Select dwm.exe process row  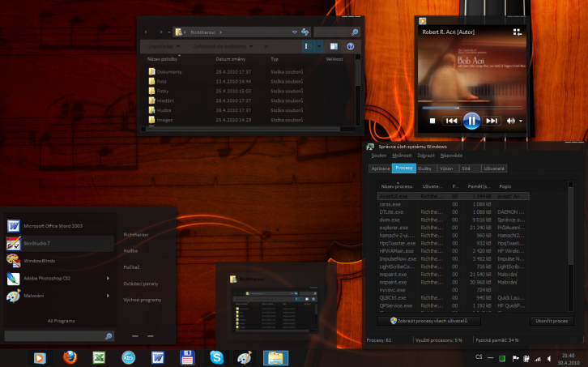click(453, 220)
